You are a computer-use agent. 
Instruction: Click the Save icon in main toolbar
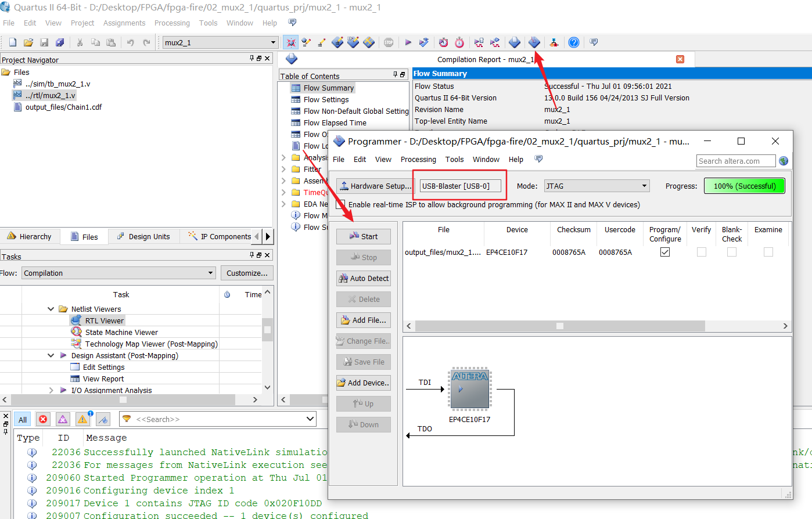[x=44, y=42]
